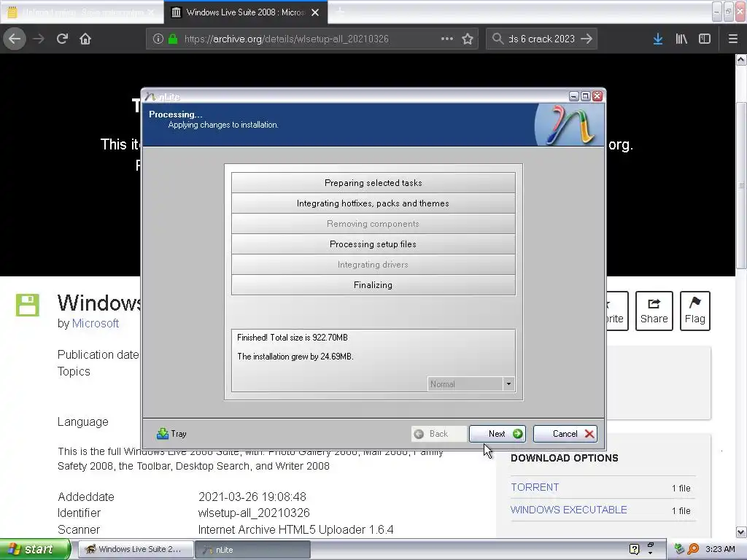Click the browser forward arrow
747x560 pixels.
tap(39, 39)
